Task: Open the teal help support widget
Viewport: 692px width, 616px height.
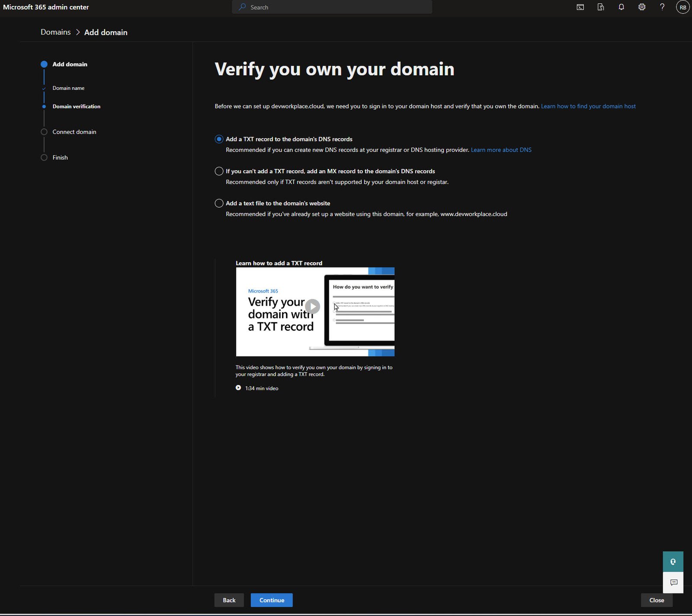Action: [673, 562]
